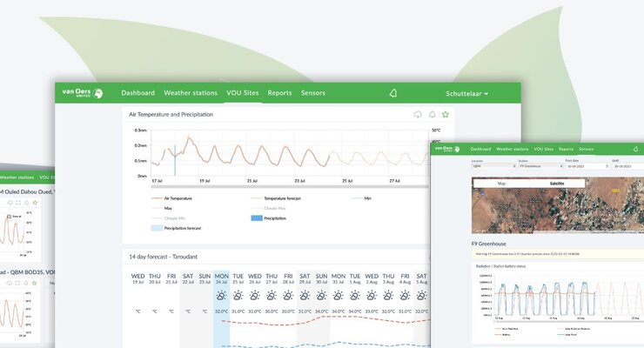
Task: Open Location dropdown in right window
Action: click(x=493, y=166)
